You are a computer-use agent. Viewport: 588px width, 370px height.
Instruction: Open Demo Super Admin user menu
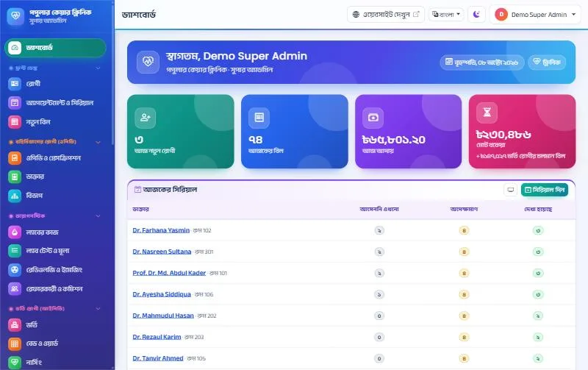pyautogui.click(x=535, y=14)
